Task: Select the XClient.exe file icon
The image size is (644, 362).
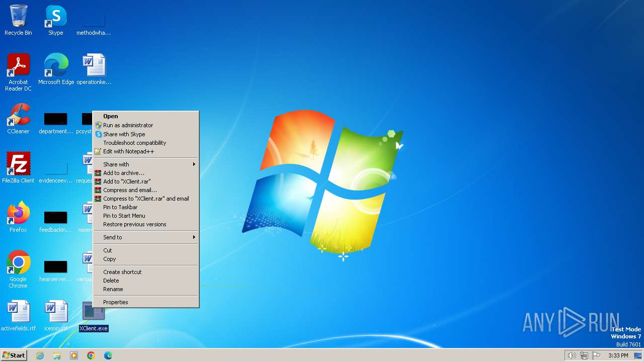Action: pos(94,316)
